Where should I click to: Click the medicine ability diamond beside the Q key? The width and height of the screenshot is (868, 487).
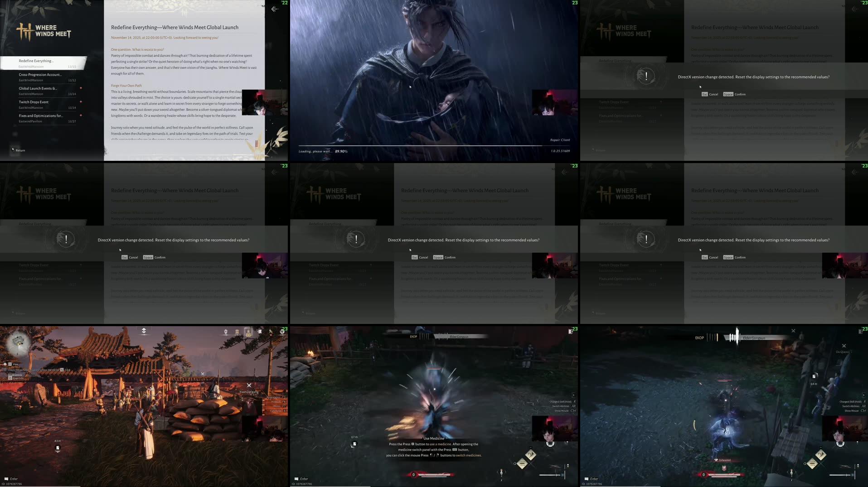click(522, 464)
